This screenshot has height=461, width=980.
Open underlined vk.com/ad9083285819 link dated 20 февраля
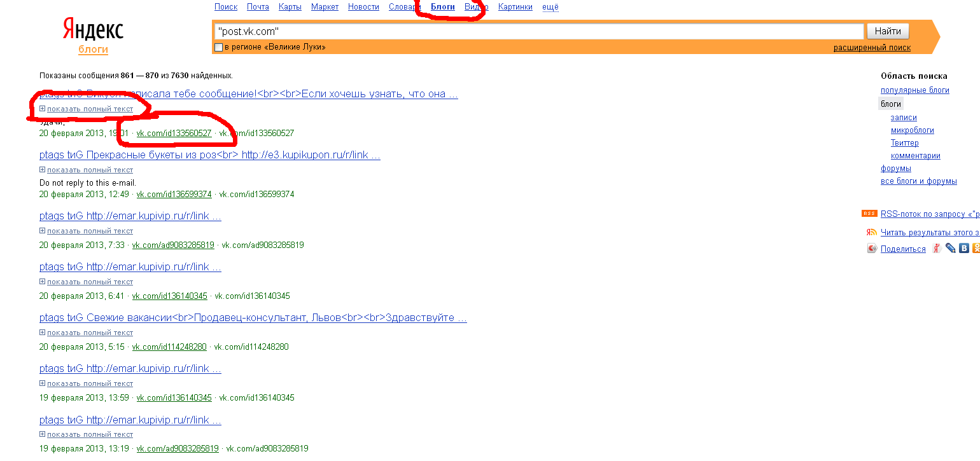[x=173, y=245]
